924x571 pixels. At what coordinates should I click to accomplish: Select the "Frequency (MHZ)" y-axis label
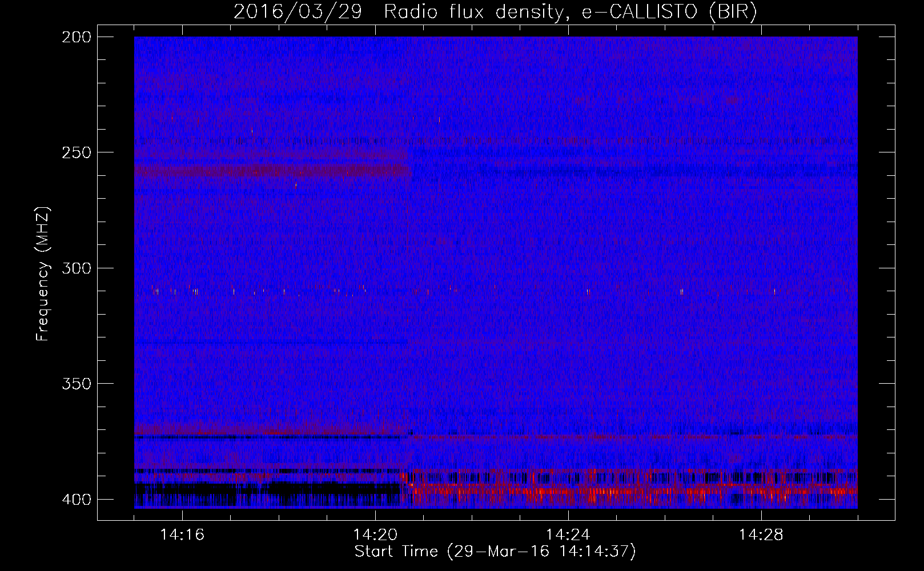[x=43, y=274]
